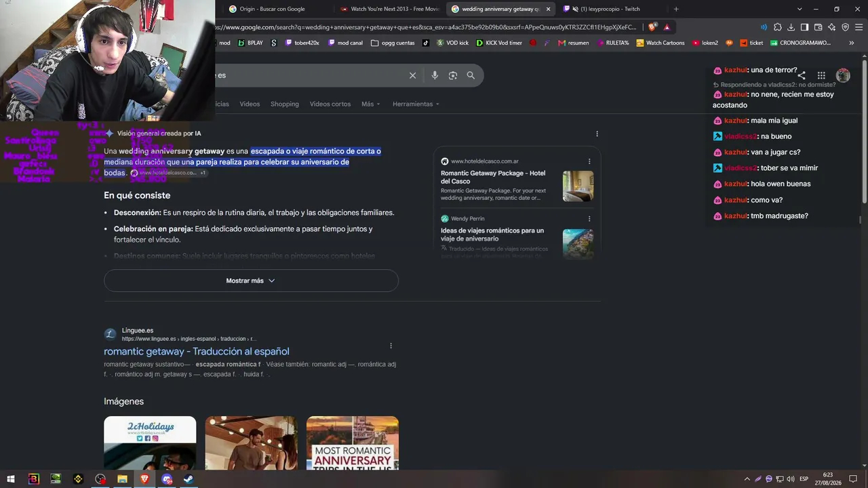Open the AI overview three-dot options

tap(597, 134)
